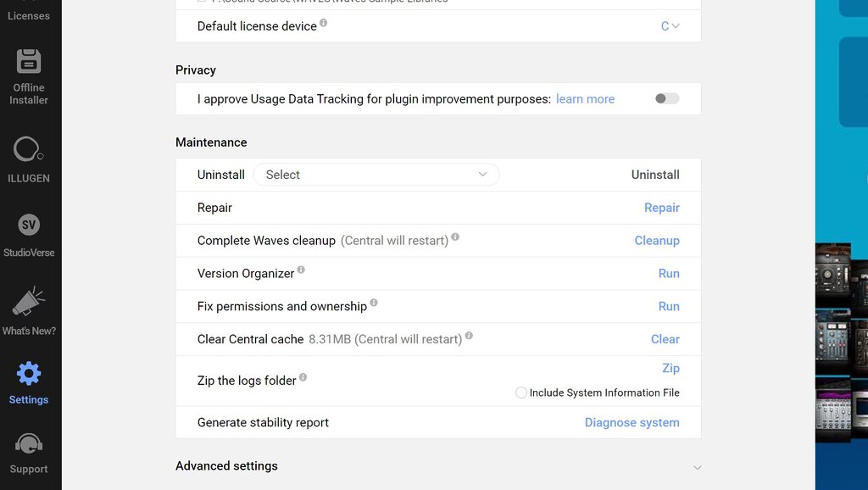
Task: Click info icon next to Version Organizer
Action: coord(301,270)
